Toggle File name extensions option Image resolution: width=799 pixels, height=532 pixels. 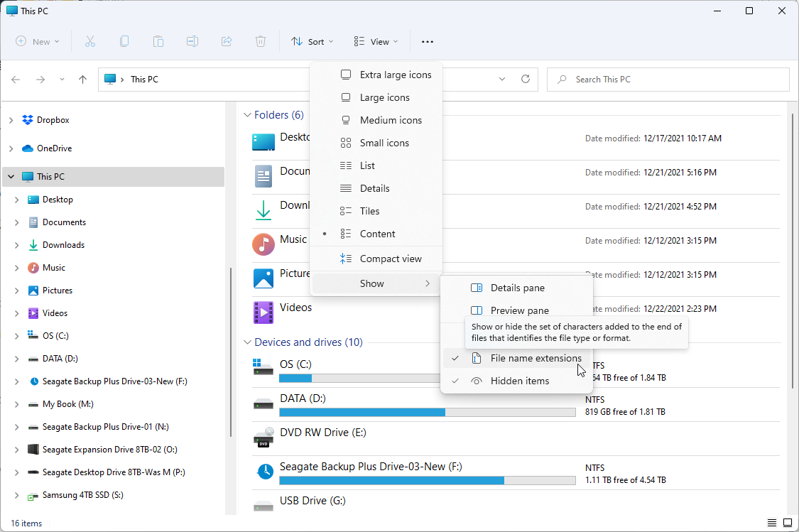[x=517, y=358]
